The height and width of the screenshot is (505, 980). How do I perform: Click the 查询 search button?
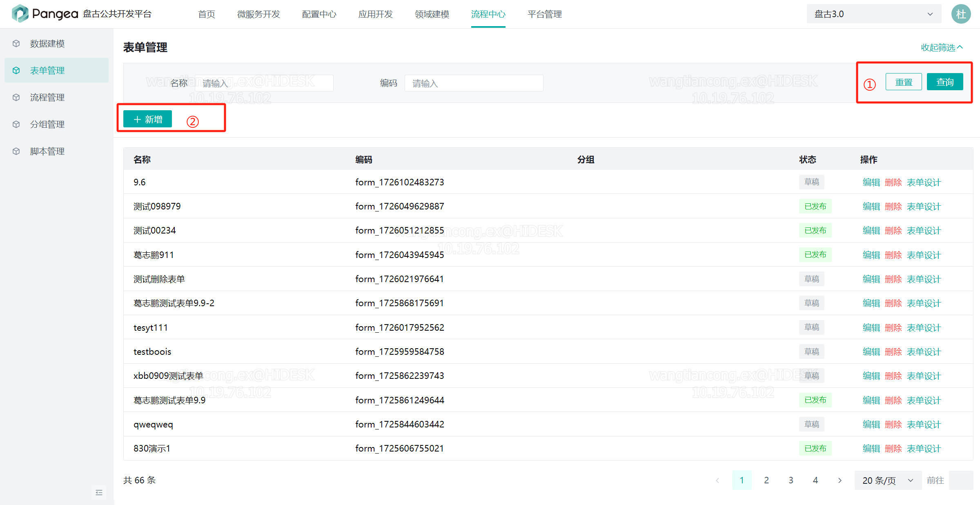(945, 82)
